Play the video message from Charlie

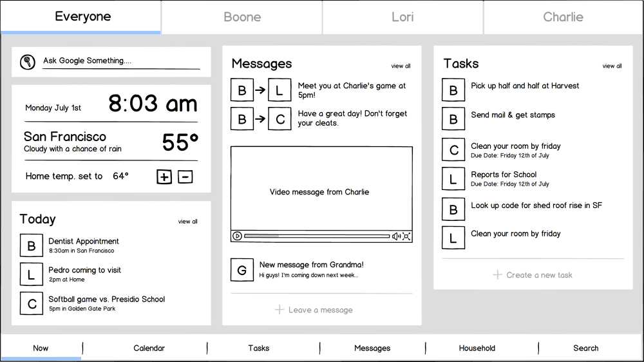[x=237, y=236]
